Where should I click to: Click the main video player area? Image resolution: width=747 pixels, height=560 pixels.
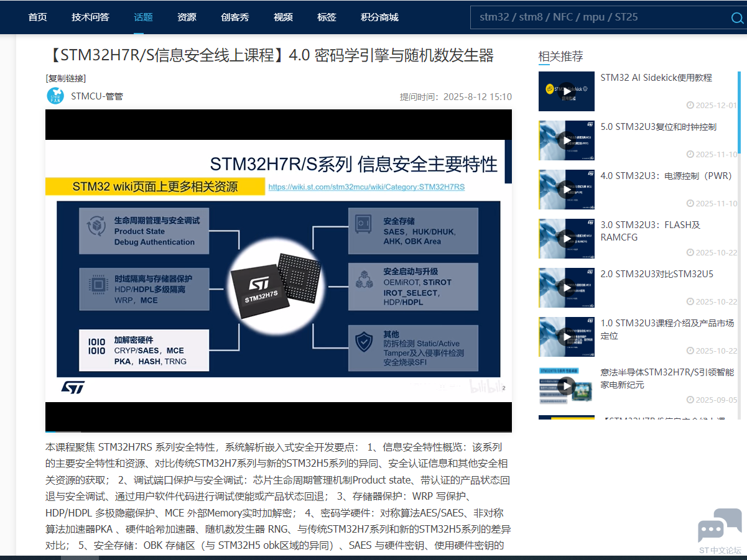click(279, 270)
